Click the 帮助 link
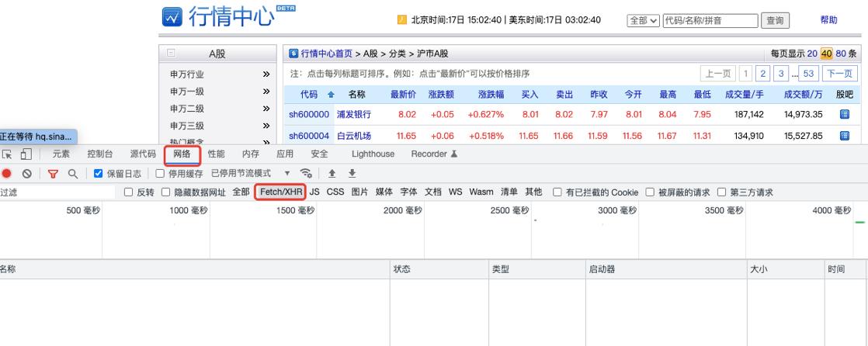Viewport: 868px width, 346px height. [828, 20]
